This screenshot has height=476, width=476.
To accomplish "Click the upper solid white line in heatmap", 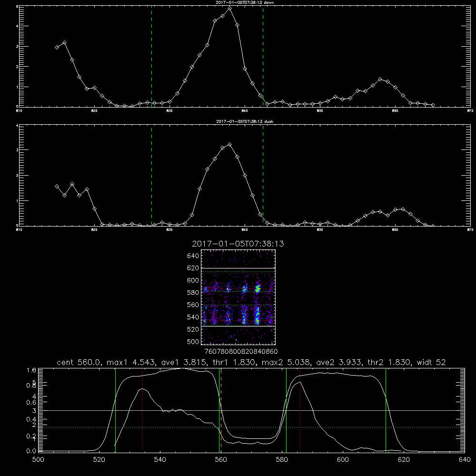I will coord(238,268).
